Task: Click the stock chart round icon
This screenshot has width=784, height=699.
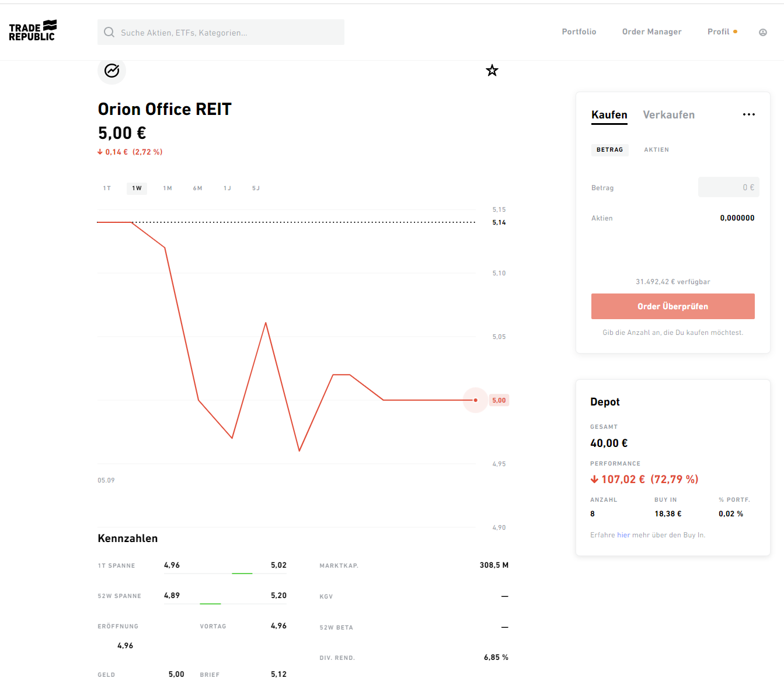Action: [111, 71]
